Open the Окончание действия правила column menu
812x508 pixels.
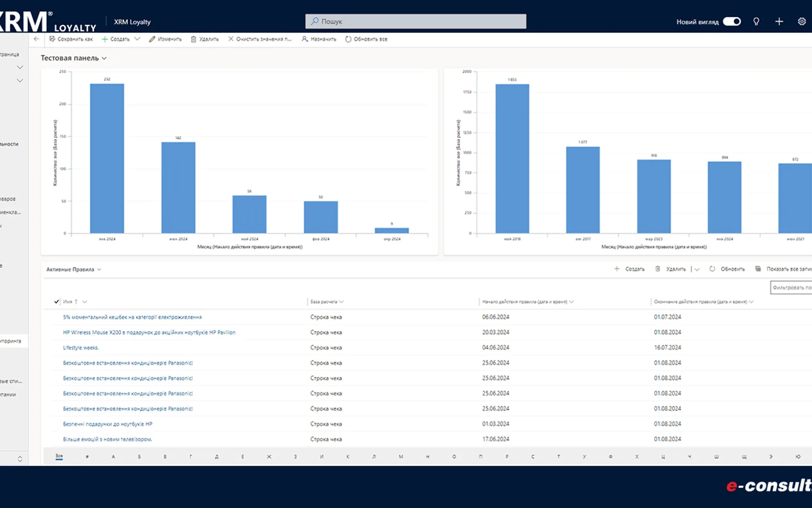751,302
